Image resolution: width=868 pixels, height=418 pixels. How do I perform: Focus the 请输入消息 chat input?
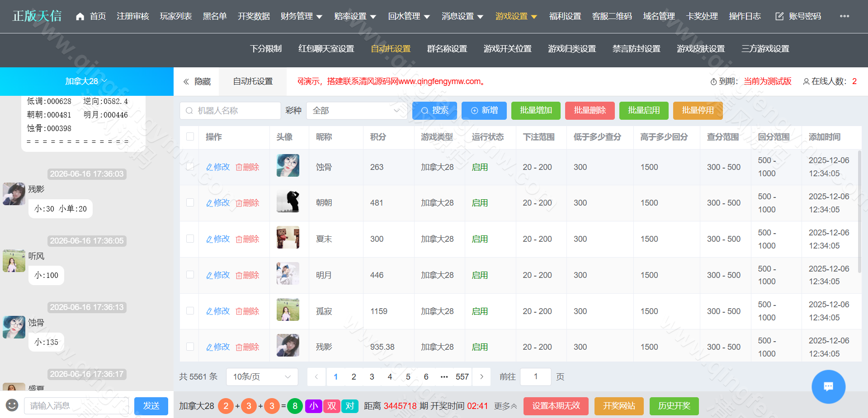click(76, 406)
